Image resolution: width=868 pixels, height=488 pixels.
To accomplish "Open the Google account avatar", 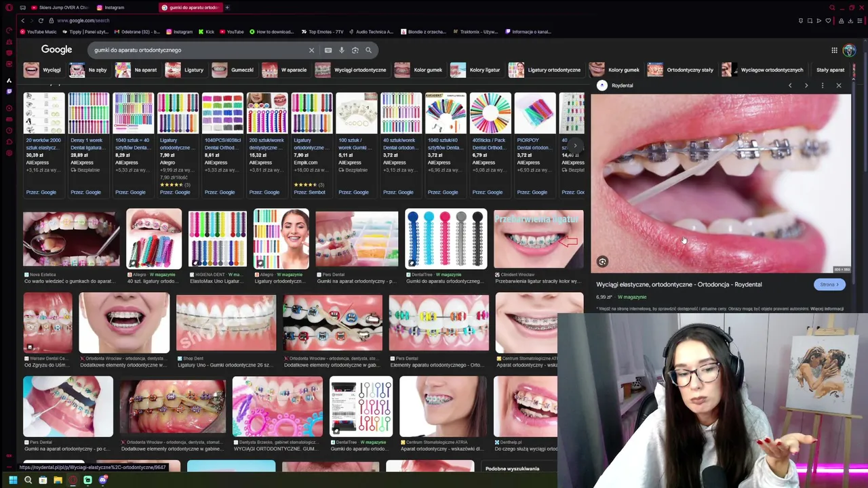I will tap(849, 50).
